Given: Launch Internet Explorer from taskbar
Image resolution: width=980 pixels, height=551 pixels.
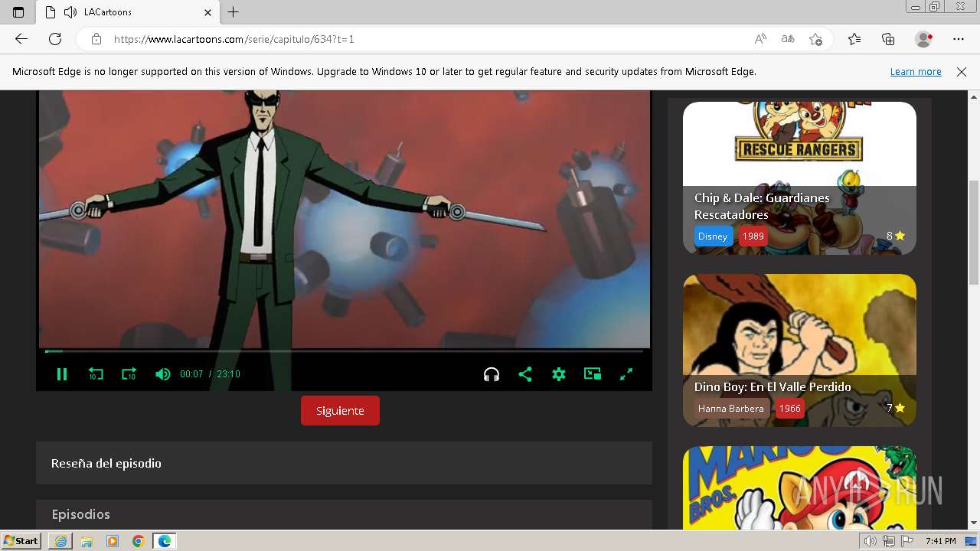Looking at the screenshot, I should coord(60,541).
